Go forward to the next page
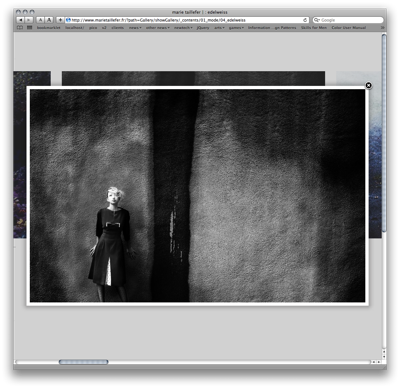This screenshot has height=388, width=400. [x=29, y=20]
